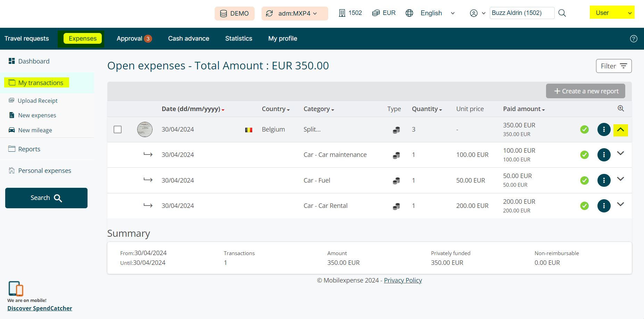Click the receipt thumbnail image
Viewport: 644px width, 319px height.
pos(145,129)
